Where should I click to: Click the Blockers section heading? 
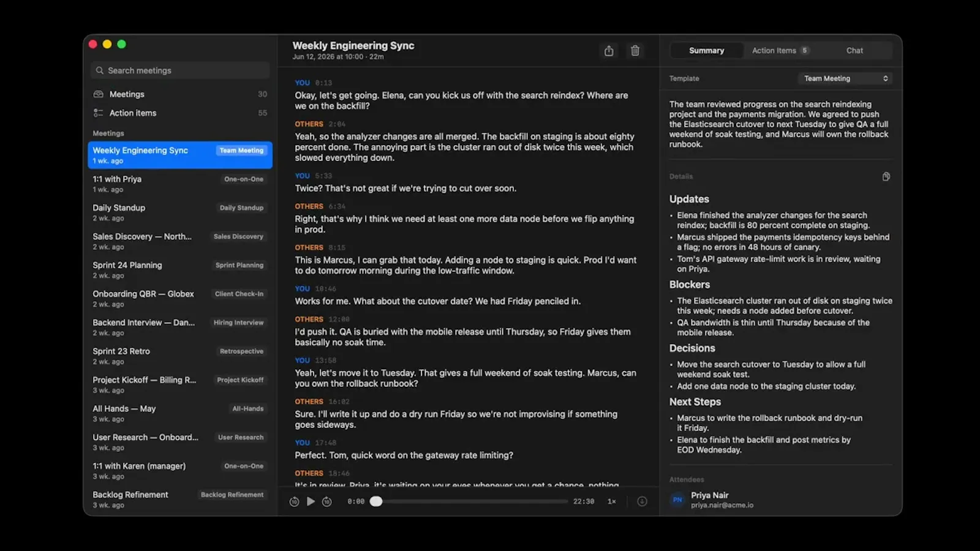pos(690,285)
